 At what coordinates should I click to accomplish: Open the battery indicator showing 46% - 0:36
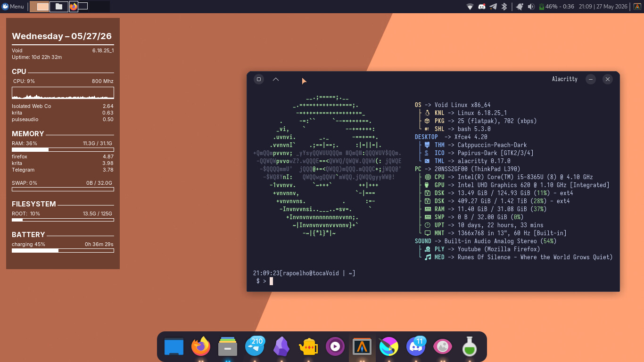click(x=557, y=7)
